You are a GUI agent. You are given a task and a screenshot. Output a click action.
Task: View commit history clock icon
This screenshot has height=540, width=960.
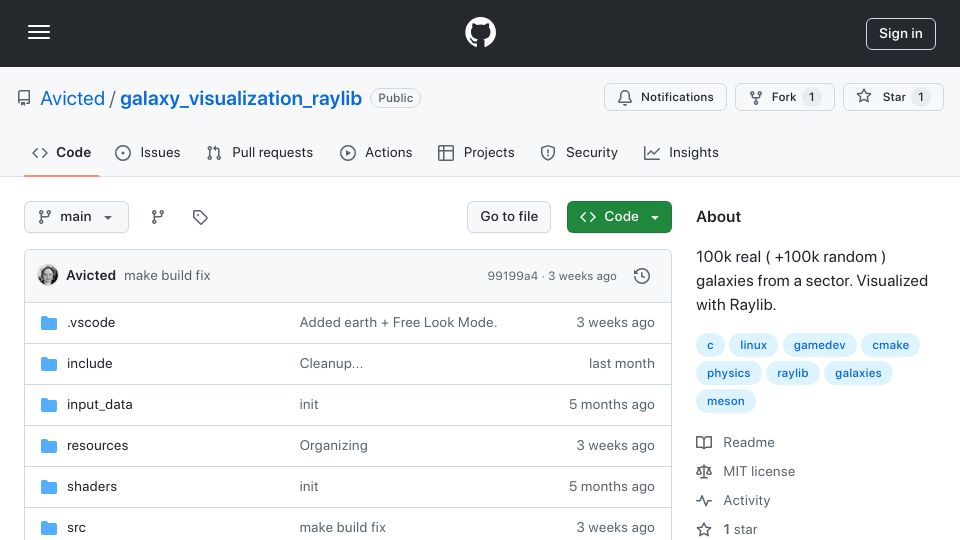click(x=642, y=276)
